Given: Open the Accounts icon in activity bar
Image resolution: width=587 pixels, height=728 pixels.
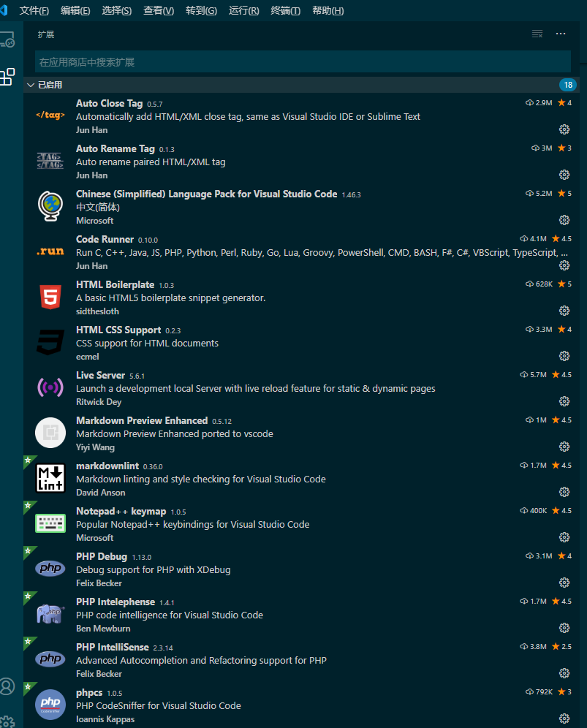Looking at the screenshot, I should tap(7, 686).
